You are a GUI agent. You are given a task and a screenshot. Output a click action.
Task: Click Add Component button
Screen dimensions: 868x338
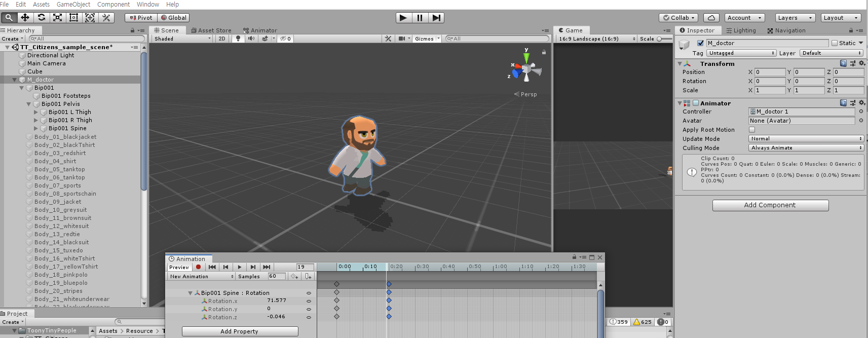pyautogui.click(x=770, y=205)
